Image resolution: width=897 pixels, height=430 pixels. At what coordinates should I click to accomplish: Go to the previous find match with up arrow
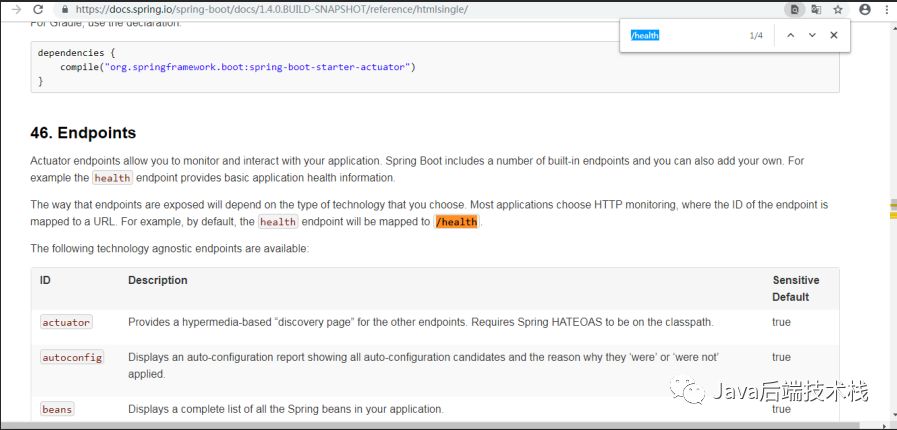[791, 35]
